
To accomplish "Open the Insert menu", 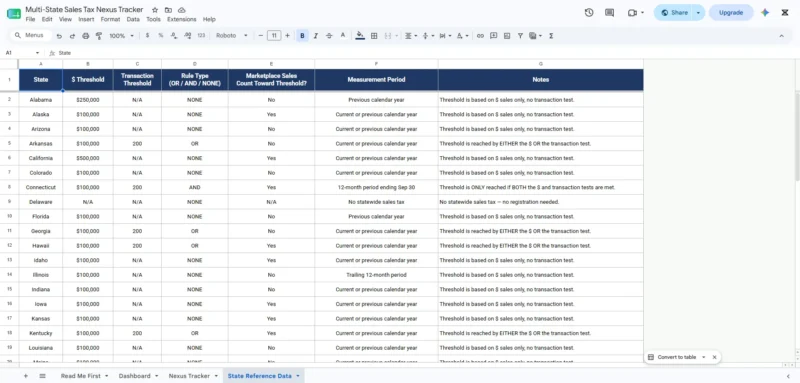I will pyautogui.click(x=86, y=19).
